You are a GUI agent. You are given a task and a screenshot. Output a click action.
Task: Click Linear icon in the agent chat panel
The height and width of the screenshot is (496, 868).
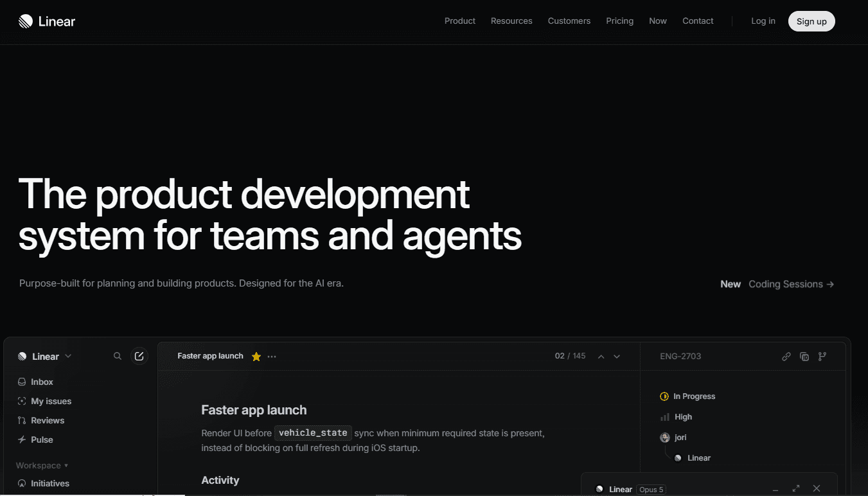click(x=599, y=490)
